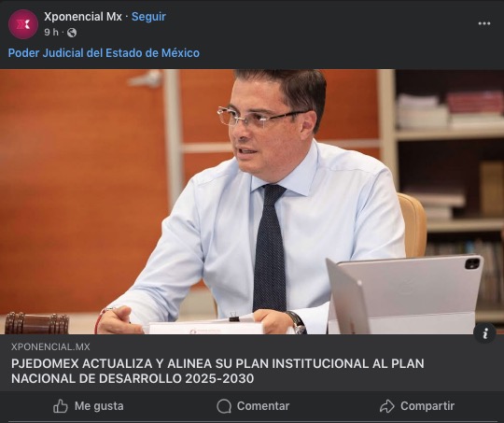Open the PJEDOMEX ACTUALIZA headline link

217,371
